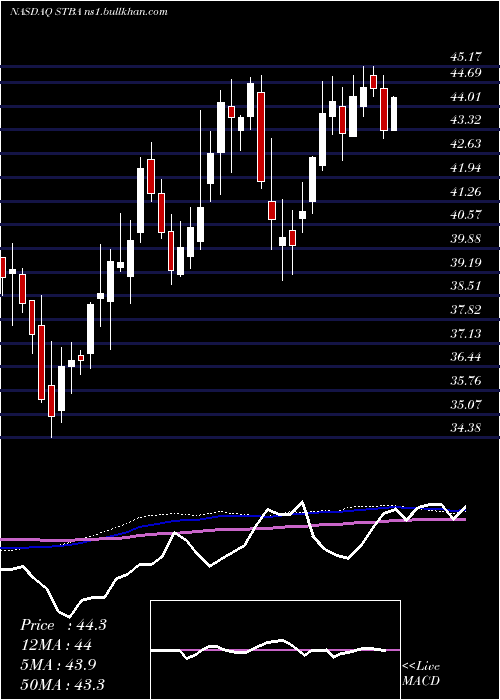Select the 38.51 price axis label

(x=465, y=286)
